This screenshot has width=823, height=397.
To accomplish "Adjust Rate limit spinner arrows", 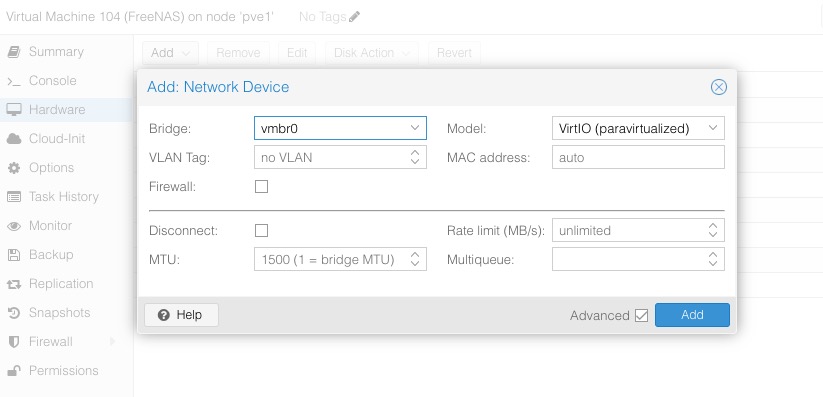I will pos(713,231).
